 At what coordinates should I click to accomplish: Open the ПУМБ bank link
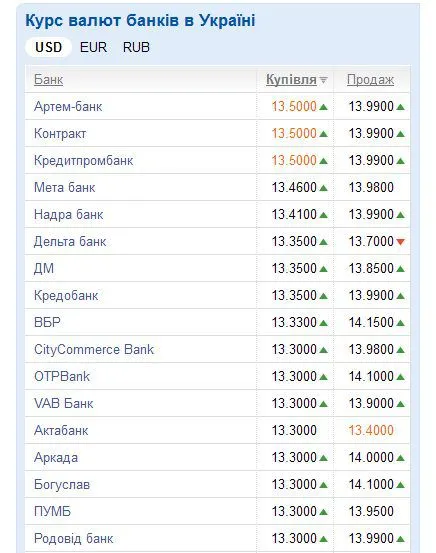[52, 511]
